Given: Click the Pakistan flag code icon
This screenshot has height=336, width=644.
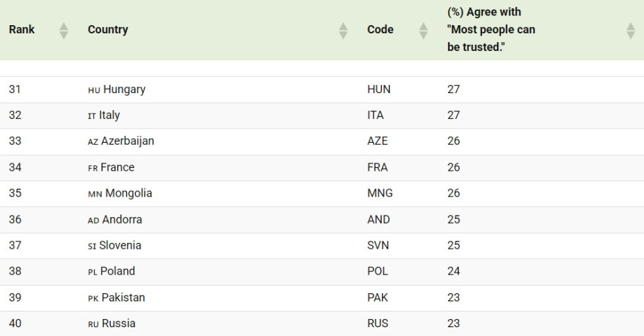Looking at the screenshot, I should coord(93,298).
